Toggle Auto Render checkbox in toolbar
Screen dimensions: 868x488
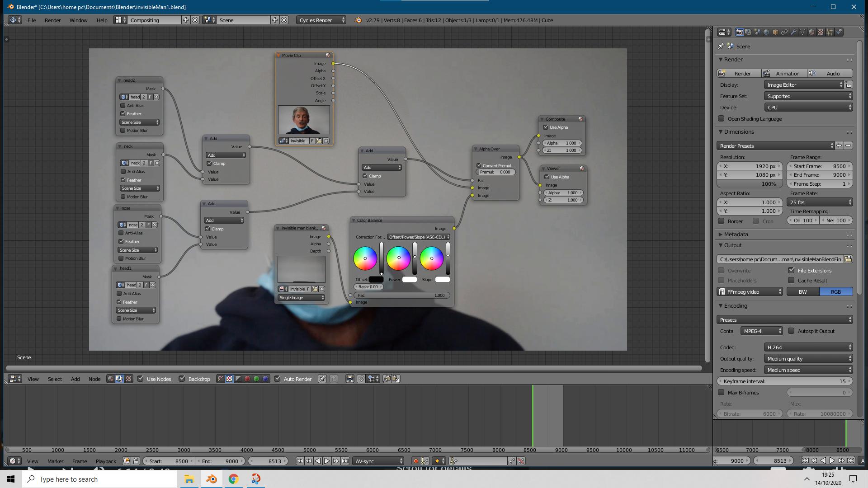[x=277, y=378]
